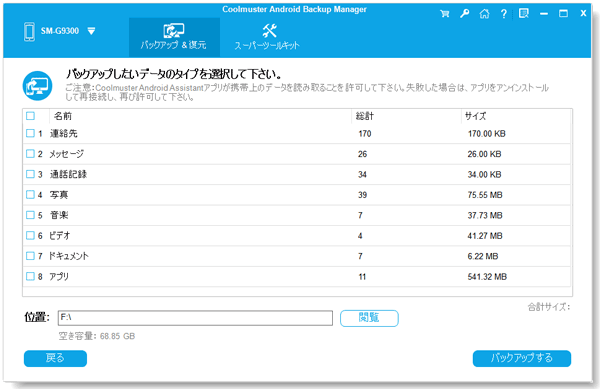This screenshot has height=389, width=600.
Task: Select the 75.55 MB size cell
Action: click(x=485, y=195)
